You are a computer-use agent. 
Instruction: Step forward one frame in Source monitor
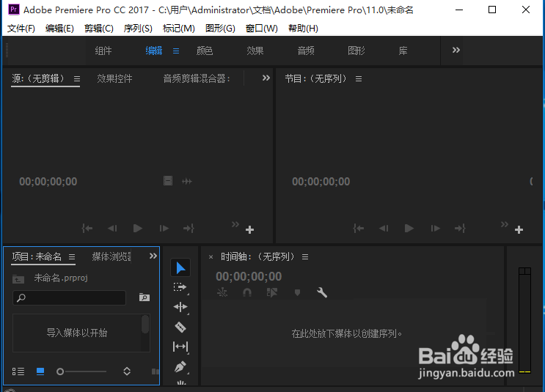click(164, 228)
